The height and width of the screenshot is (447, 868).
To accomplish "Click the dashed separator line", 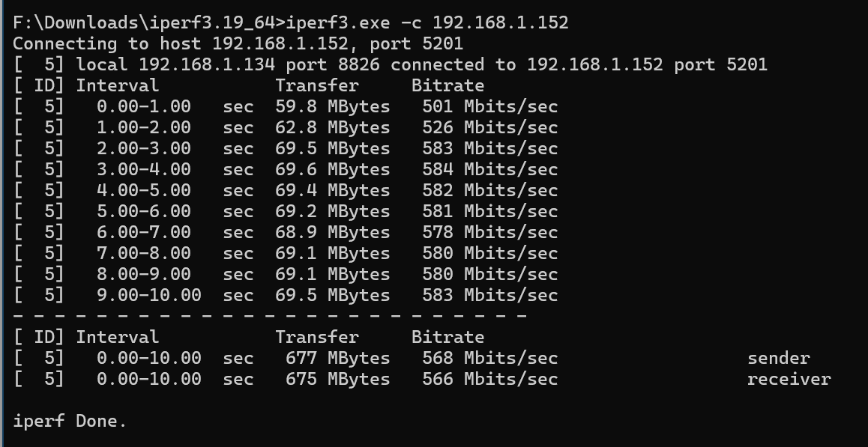I will click(x=270, y=317).
